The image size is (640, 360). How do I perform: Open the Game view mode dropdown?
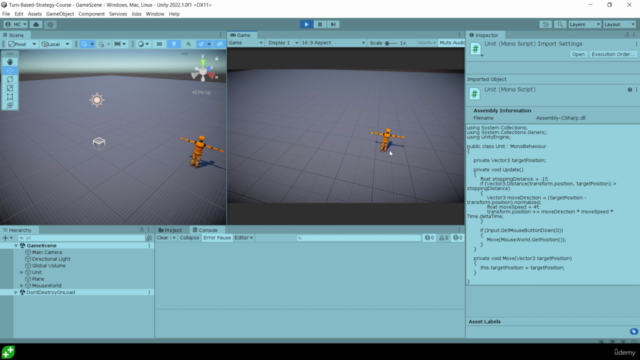[x=245, y=43]
